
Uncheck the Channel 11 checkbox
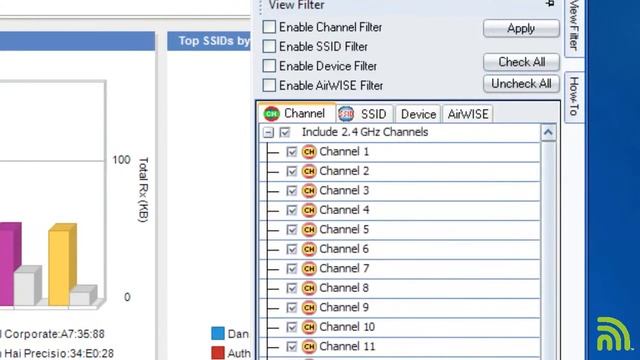pyautogui.click(x=291, y=347)
